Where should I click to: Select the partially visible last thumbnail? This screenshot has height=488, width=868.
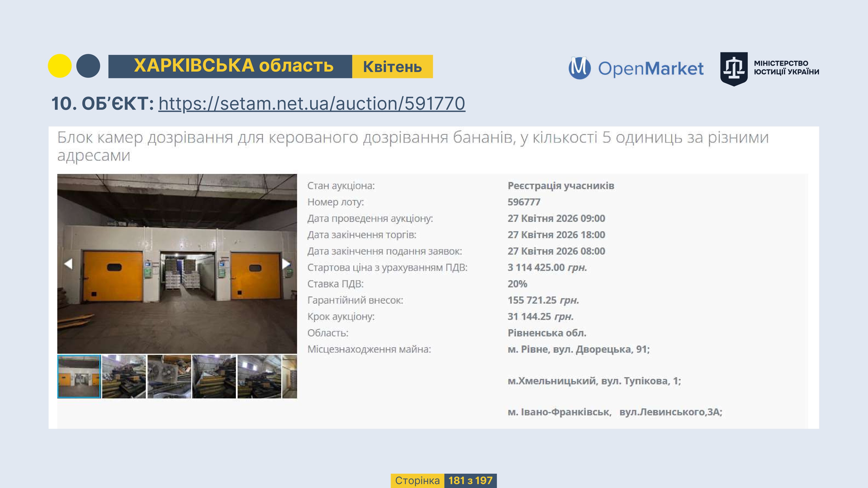(x=290, y=376)
